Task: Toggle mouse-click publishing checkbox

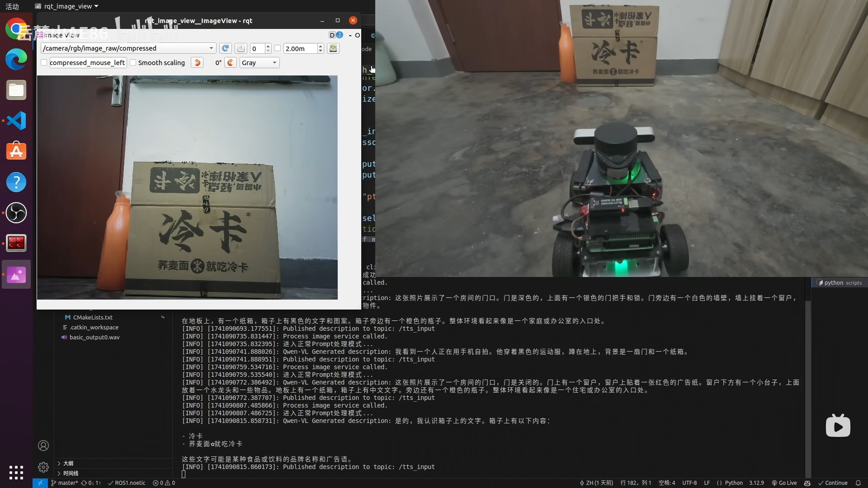Action: point(44,63)
